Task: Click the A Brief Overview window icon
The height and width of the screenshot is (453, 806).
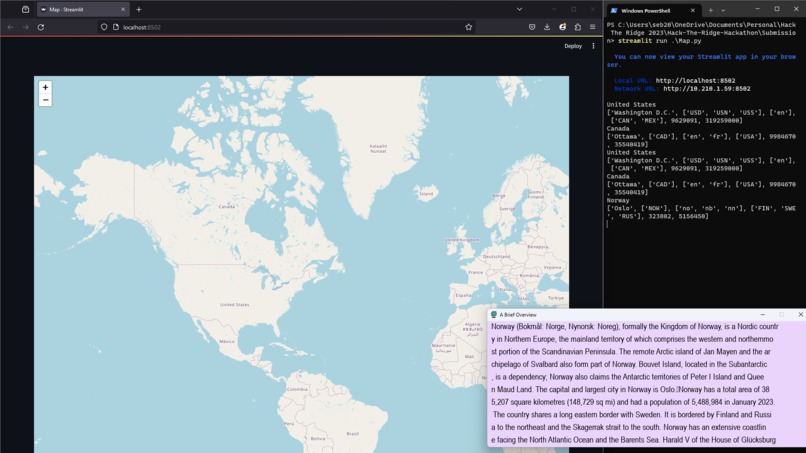Action: [493, 315]
